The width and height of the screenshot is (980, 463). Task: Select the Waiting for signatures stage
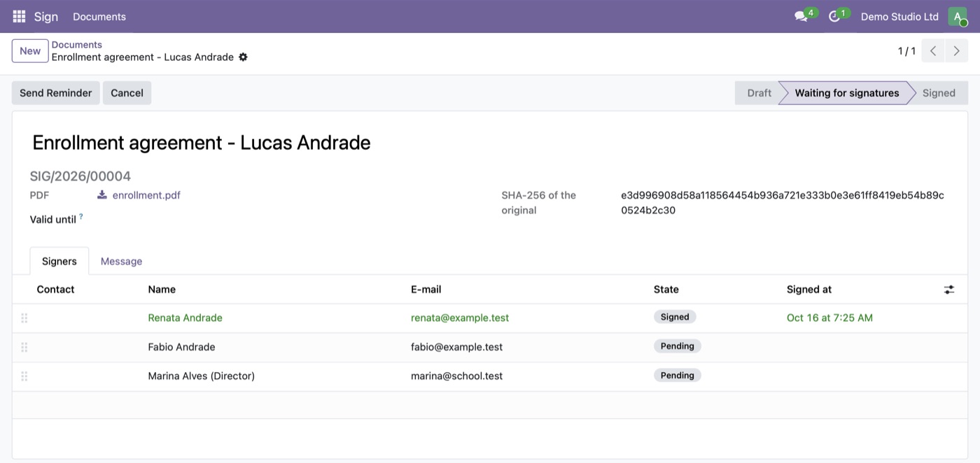coord(847,93)
